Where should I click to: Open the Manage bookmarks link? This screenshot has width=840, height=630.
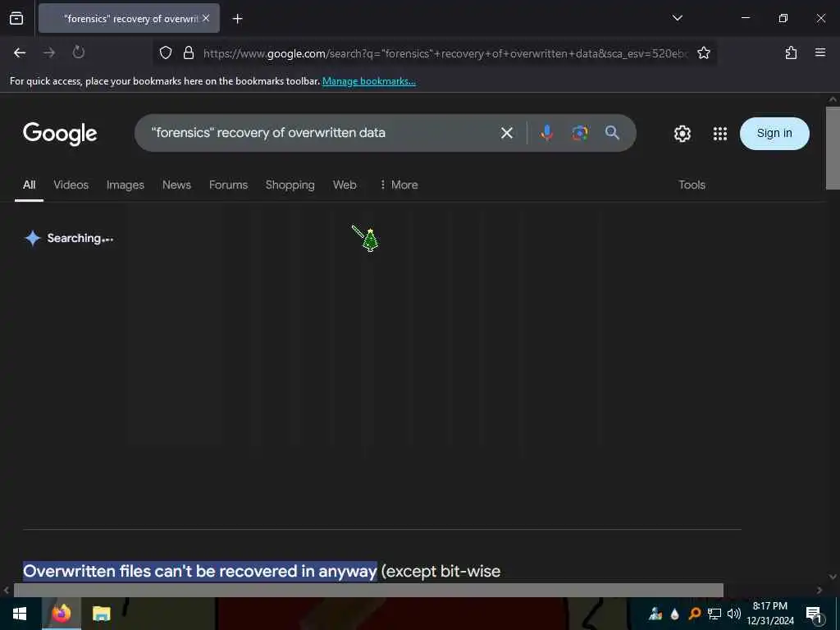[368, 81]
